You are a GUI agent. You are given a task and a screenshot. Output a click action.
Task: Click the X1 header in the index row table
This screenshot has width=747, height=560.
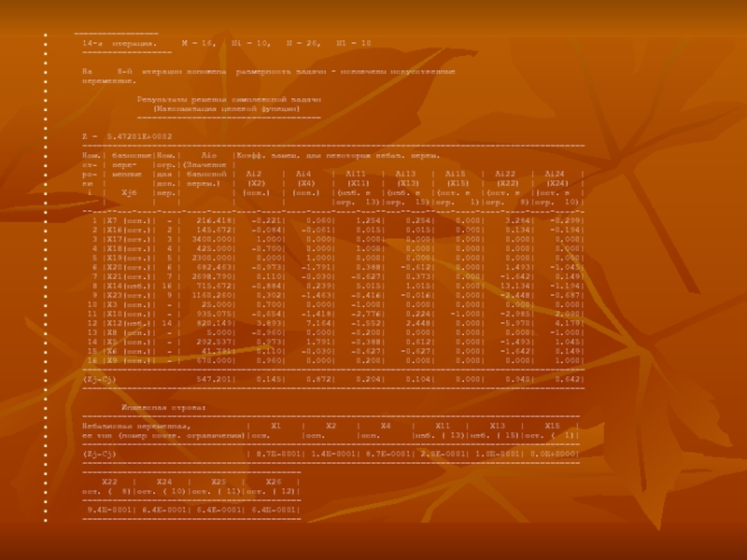[275, 426]
